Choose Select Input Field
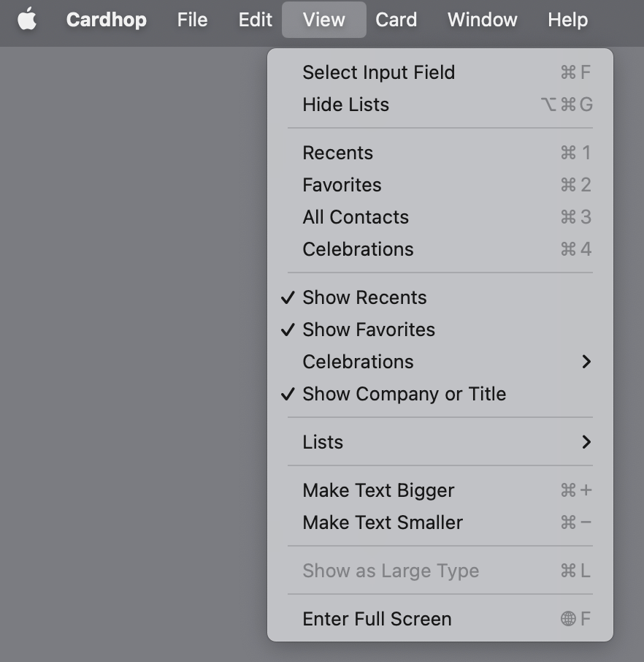The width and height of the screenshot is (644, 662). pyautogui.click(x=440, y=72)
